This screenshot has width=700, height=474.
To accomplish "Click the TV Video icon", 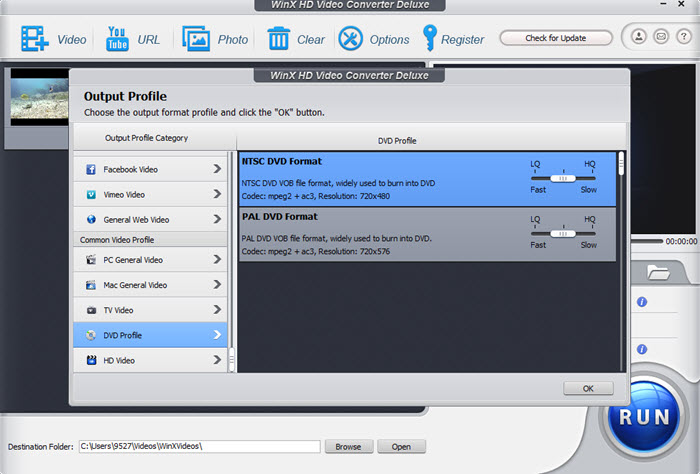I will (91, 310).
